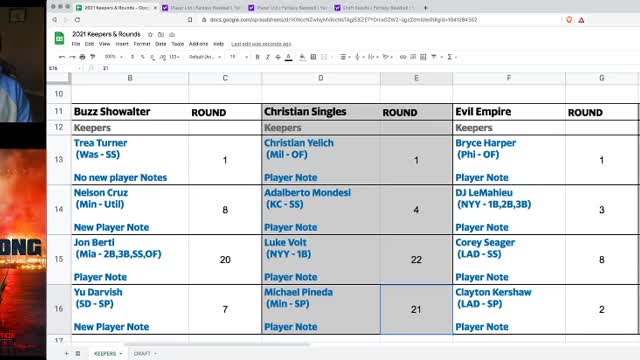Screen dimensions: 640x360
Task: Close the 2021 Keepers & Rounds browser tab
Action: pos(155,8)
